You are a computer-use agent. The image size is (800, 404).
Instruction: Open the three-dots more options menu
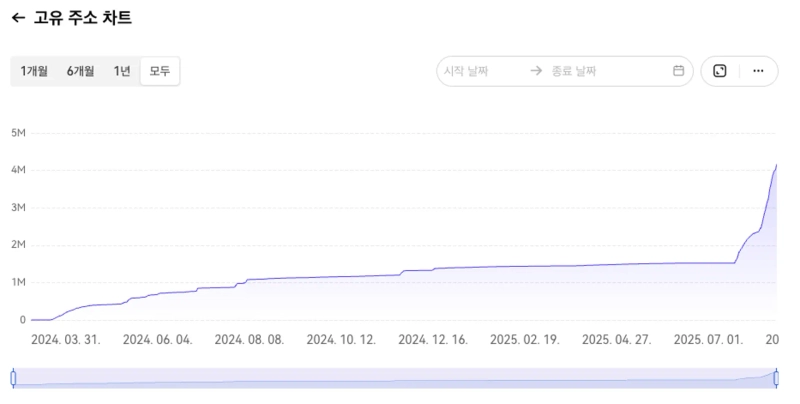[x=758, y=71]
